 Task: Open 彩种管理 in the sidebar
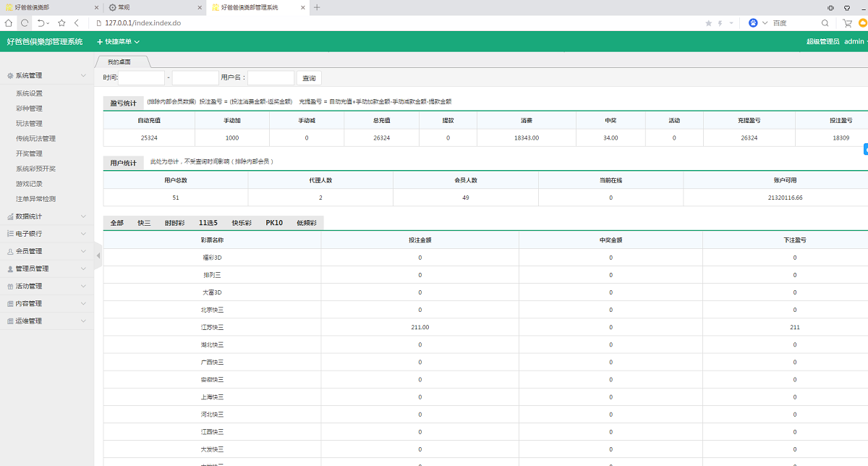tap(29, 109)
